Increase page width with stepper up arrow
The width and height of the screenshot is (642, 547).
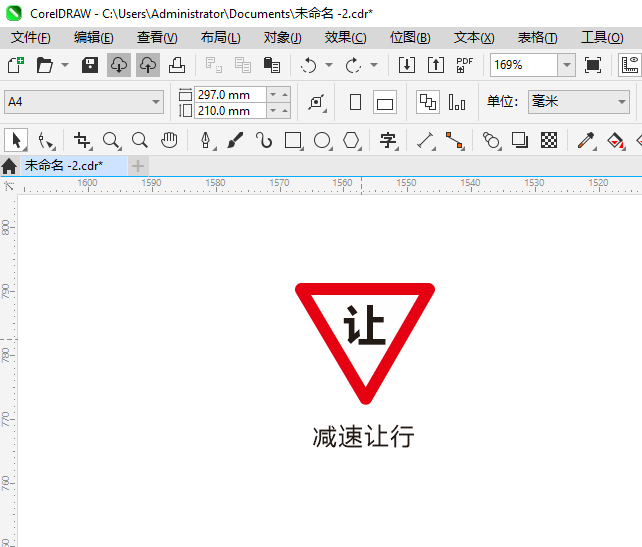click(285, 95)
